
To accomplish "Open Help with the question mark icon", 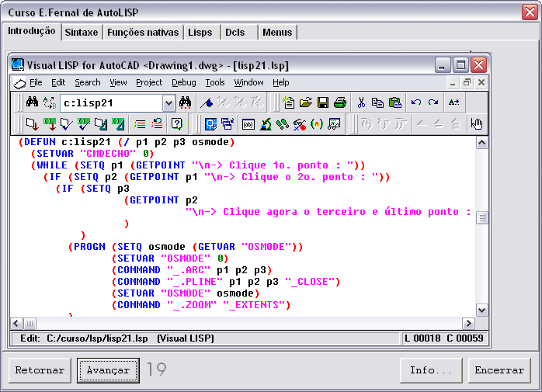I will pos(176,124).
